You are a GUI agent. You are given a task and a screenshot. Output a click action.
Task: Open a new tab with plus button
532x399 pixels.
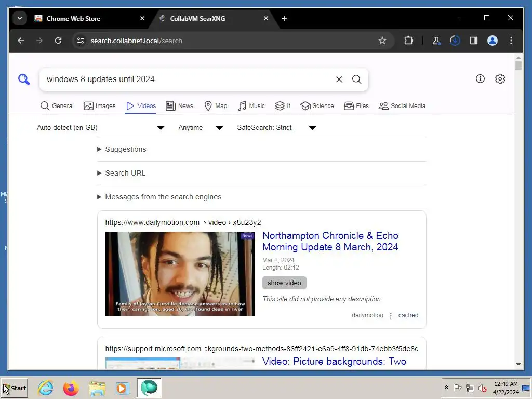pyautogui.click(x=285, y=18)
